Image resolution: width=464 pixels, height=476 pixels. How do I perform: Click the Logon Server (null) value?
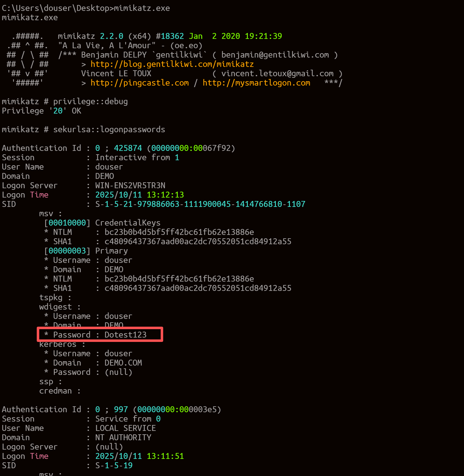pos(109,447)
